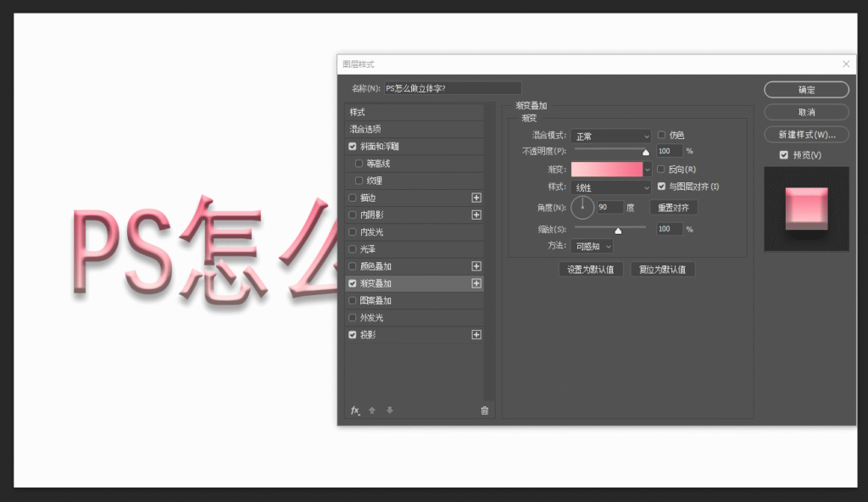Toggle the 反向(R) reverse checkbox
This screenshot has height=502, width=868.
click(661, 169)
